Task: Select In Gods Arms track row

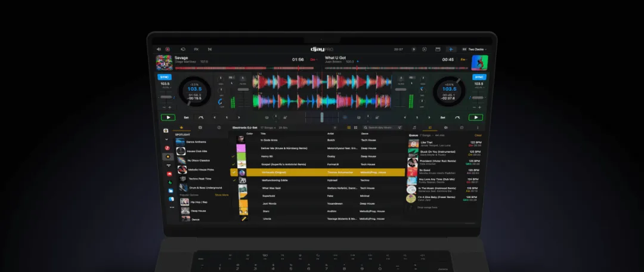Action: click(x=318, y=140)
